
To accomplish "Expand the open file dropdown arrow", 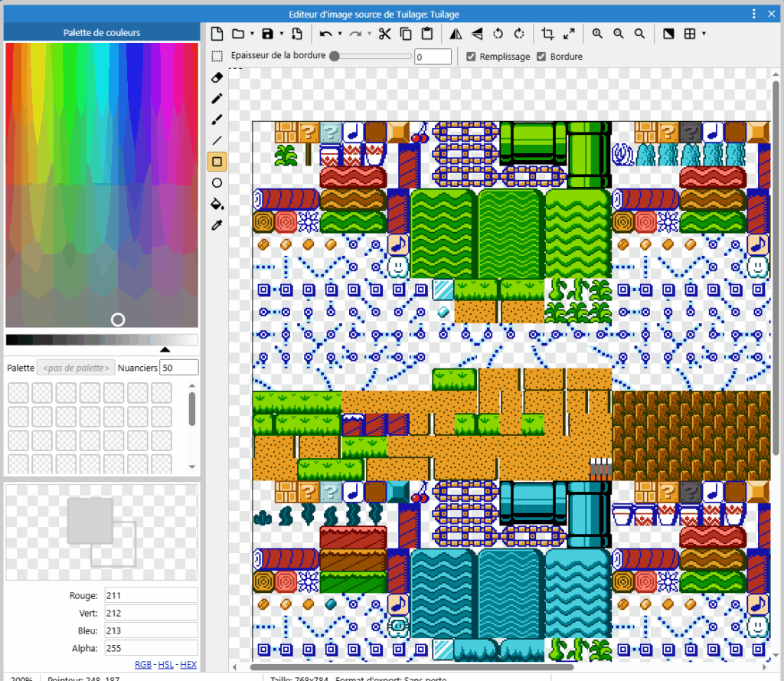I will [x=252, y=34].
